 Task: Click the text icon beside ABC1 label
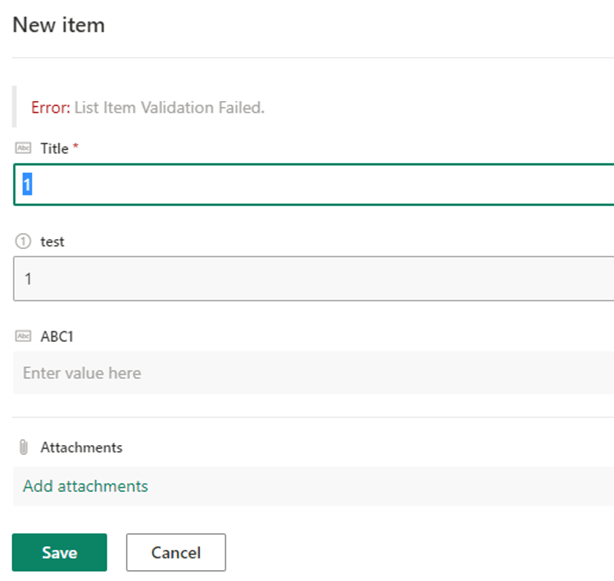click(x=24, y=337)
